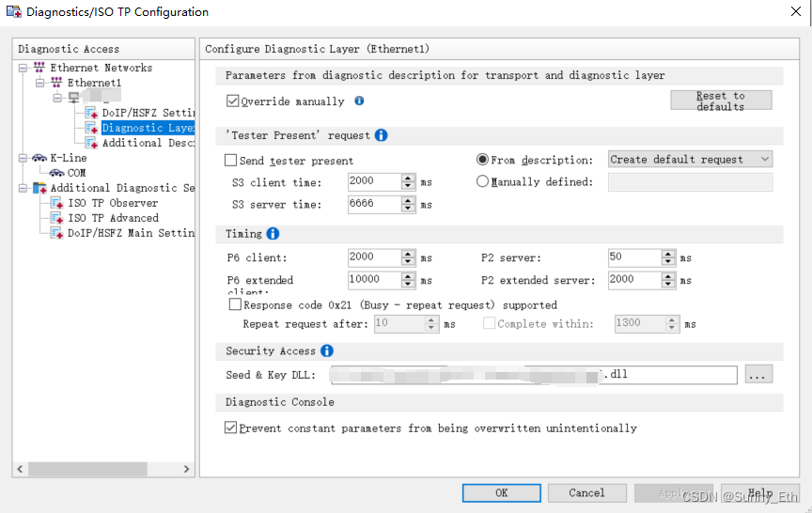Toggle Prevent constant parameters overwritten checkbox
812x513 pixels.
click(230, 427)
